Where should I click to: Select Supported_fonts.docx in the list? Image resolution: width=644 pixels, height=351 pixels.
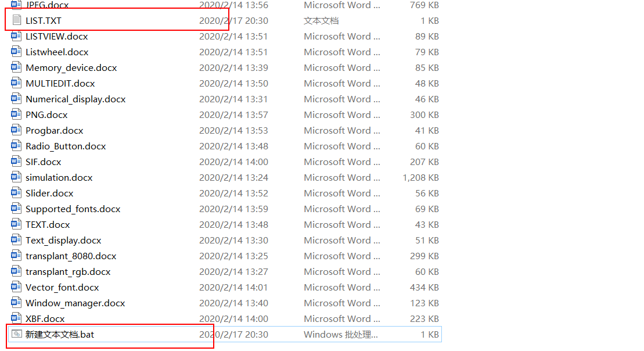[x=73, y=209]
